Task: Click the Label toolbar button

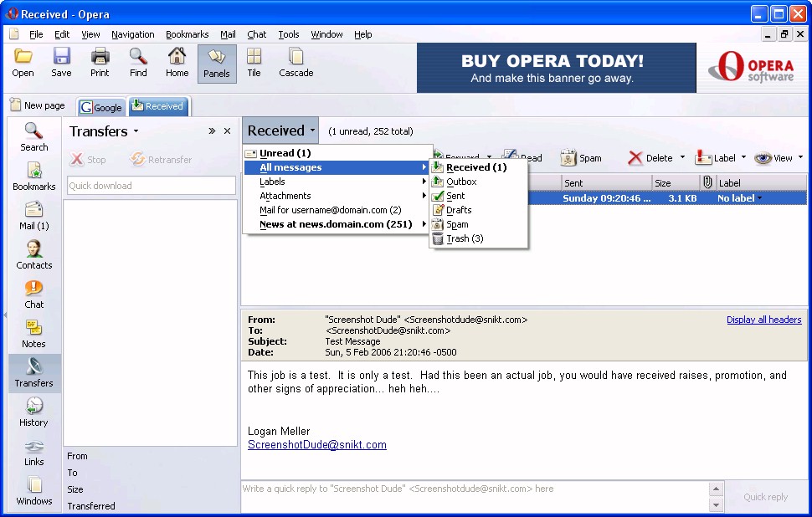Action: coord(715,158)
